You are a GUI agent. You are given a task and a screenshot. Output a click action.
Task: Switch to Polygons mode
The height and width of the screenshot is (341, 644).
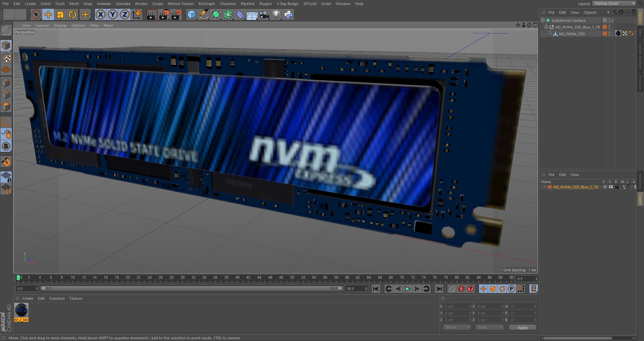6,107
